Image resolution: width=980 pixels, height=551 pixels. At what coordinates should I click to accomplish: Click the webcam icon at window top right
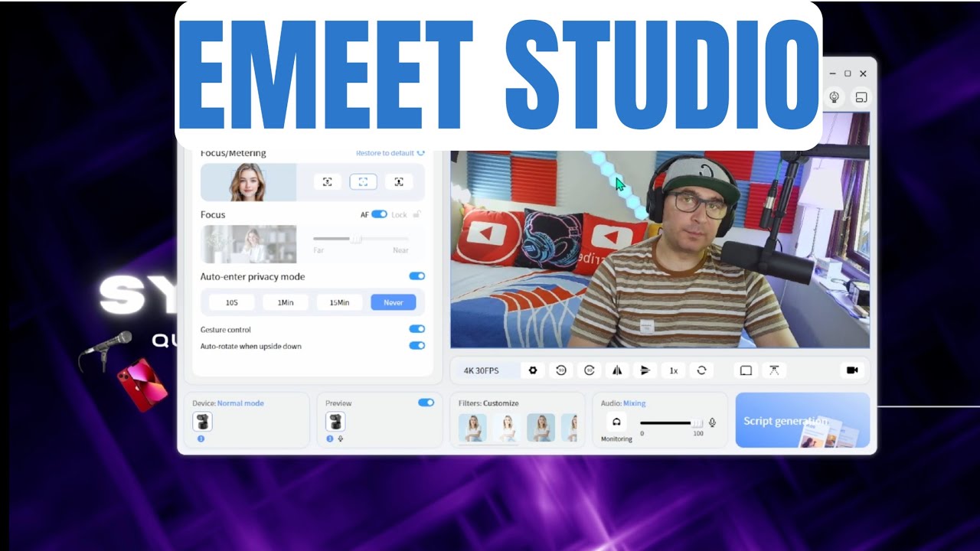pyautogui.click(x=835, y=97)
